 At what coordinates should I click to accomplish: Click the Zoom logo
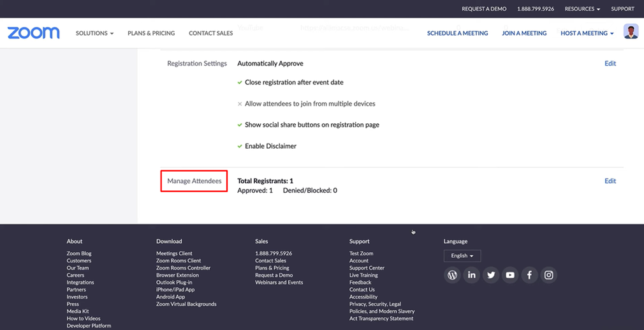[x=33, y=33]
